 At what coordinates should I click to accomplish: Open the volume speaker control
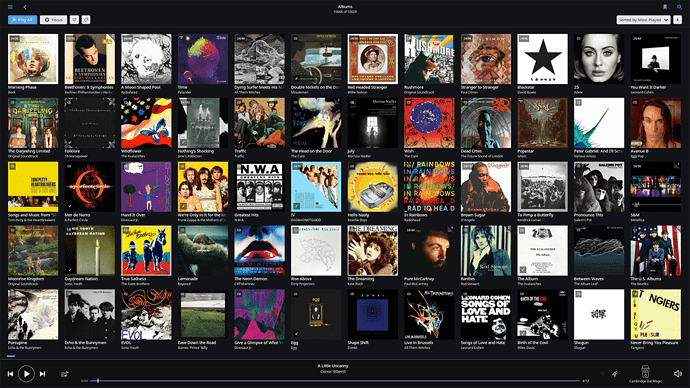(x=677, y=373)
